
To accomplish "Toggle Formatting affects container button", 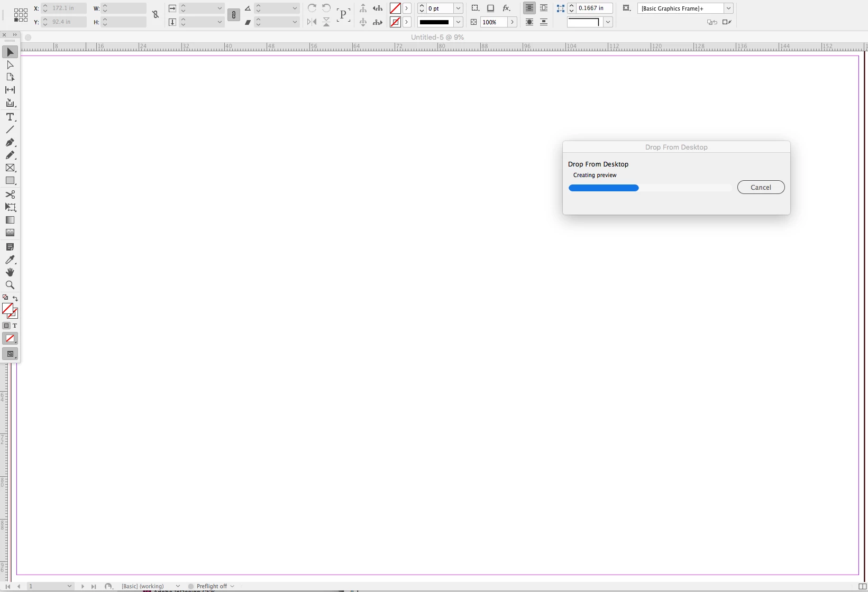I will (x=6, y=326).
